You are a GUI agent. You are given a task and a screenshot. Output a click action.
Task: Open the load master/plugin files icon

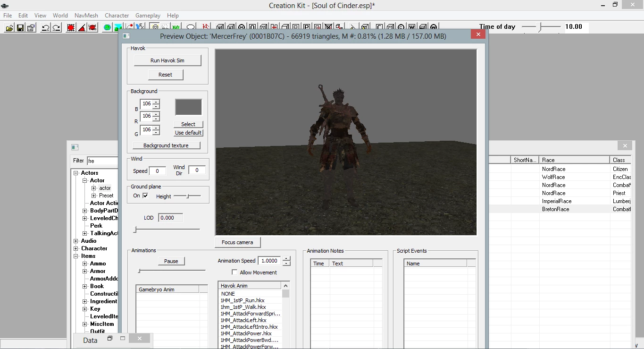9,27
